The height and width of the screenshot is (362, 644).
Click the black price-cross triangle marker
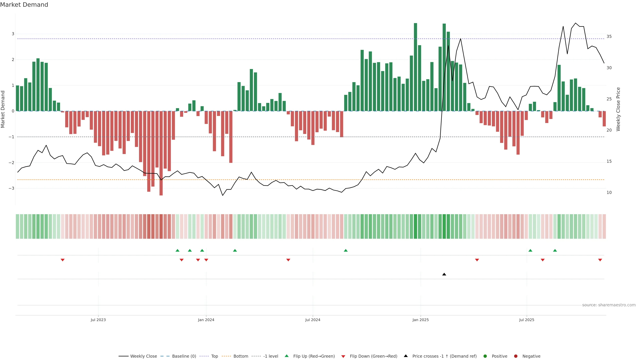[x=444, y=274]
